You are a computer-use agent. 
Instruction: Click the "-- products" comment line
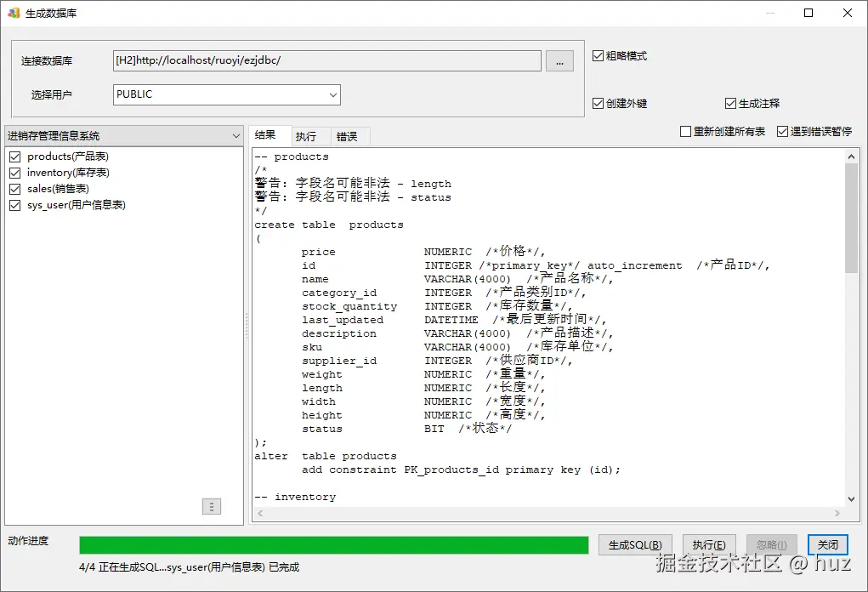tap(292, 157)
